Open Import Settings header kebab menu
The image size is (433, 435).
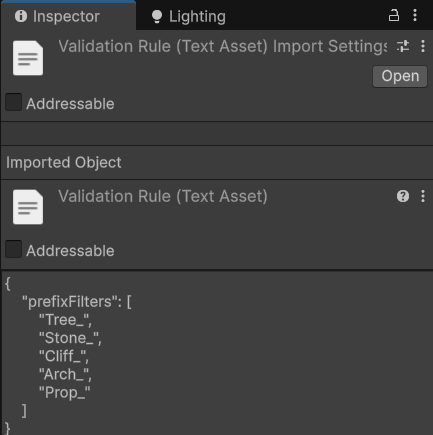(423, 46)
